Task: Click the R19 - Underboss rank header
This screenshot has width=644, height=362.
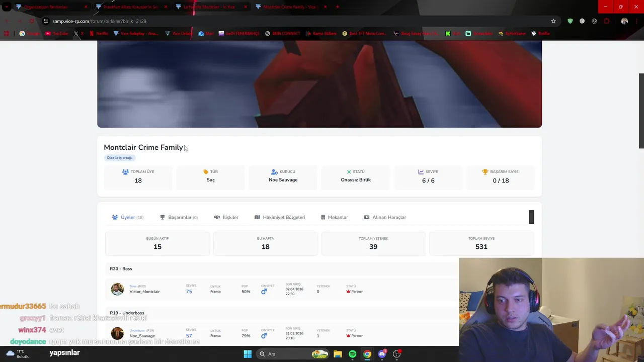Action: [x=127, y=313]
